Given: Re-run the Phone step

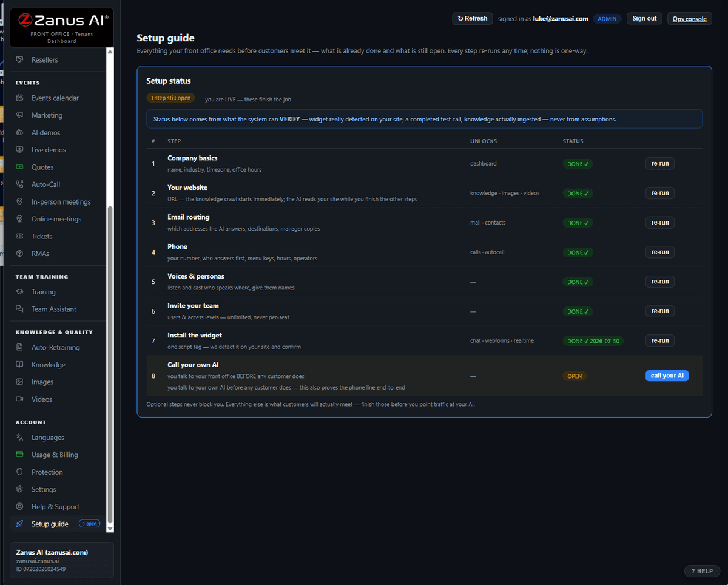Looking at the screenshot, I should 660,252.
